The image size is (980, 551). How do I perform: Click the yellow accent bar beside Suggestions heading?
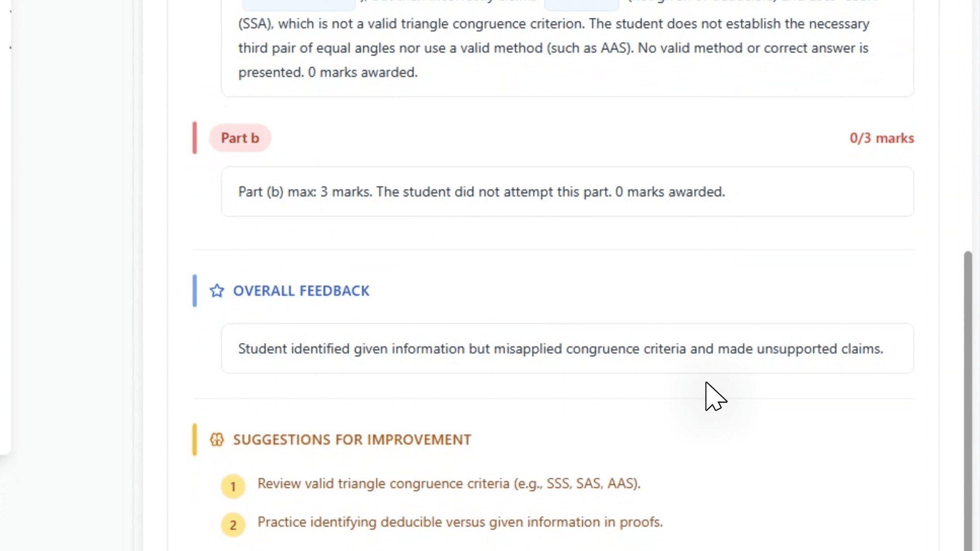pos(194,440)
